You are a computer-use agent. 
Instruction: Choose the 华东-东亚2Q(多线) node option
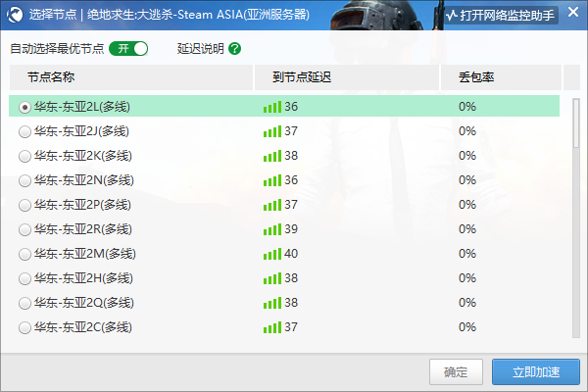(25, 303)
